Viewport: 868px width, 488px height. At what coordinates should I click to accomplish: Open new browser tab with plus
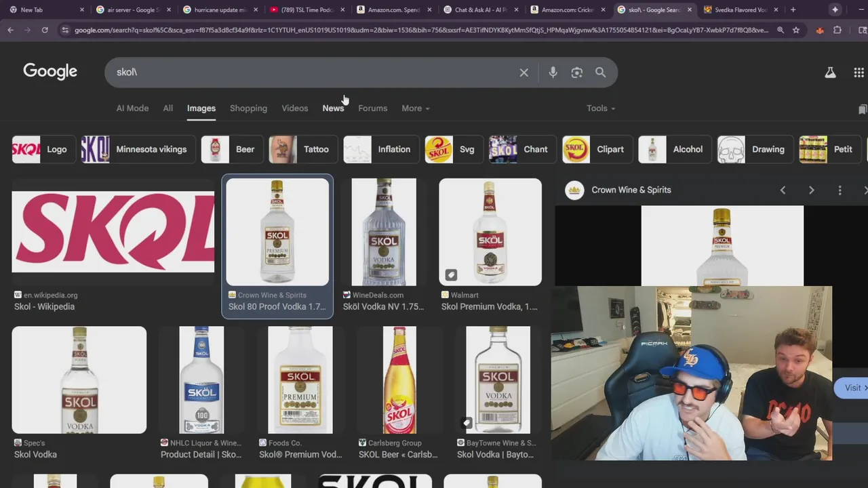(x=793, y=9)
